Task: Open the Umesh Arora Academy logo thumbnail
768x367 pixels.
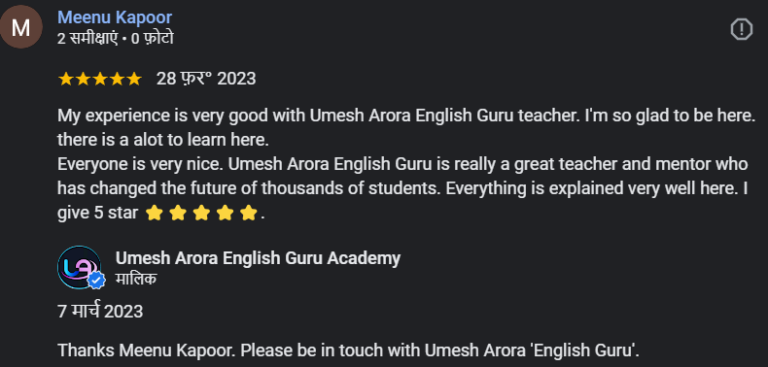Action: tap(79, 267)
